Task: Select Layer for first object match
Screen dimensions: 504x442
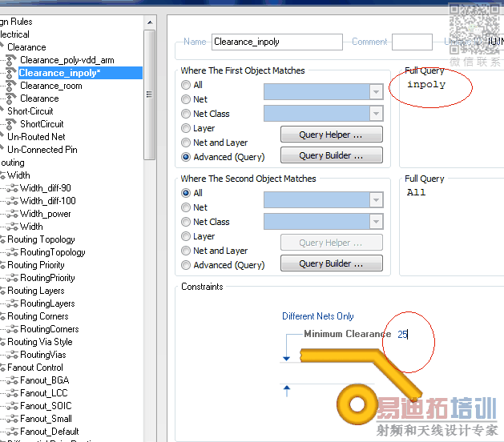Action: point(186,128)
